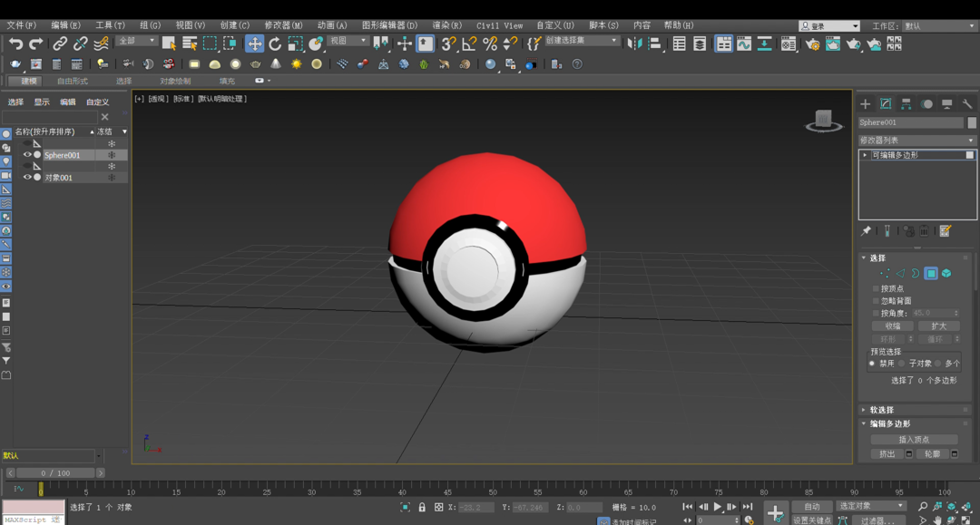Click the Mirror tool icon
Viewport: 980px width, 525px height.
tap(634, 44)
